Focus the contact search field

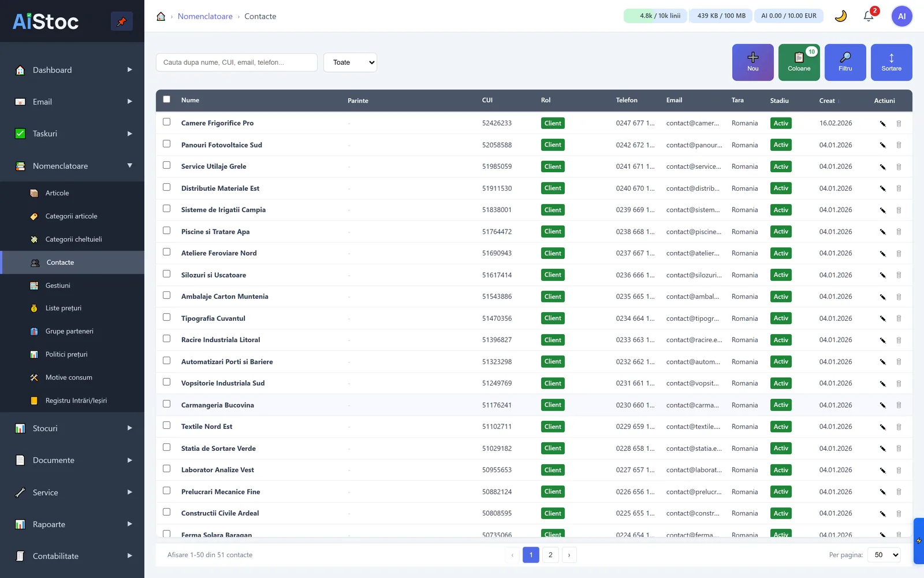(237, 62)
